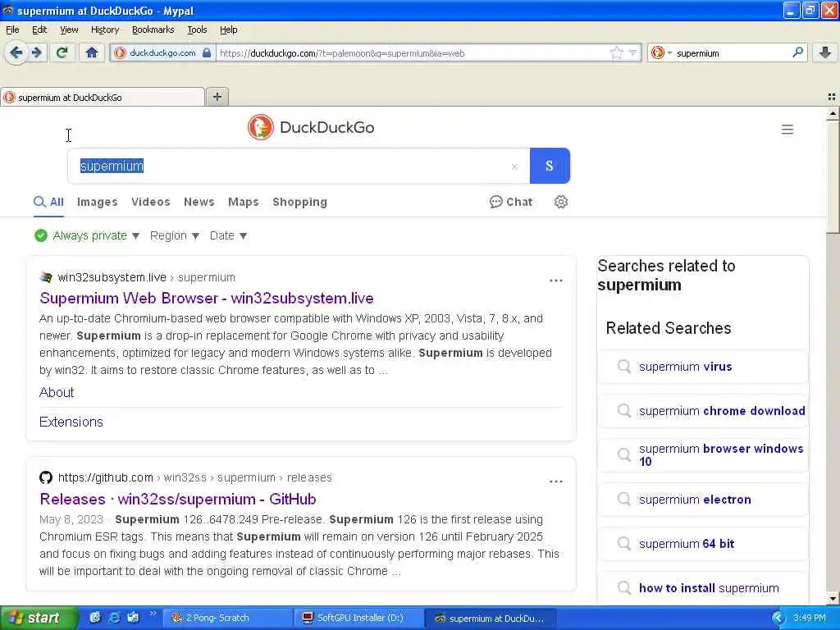
Task: Expand the Date filter dropdown
Action: pyautogui.click(x=228, y=235)
